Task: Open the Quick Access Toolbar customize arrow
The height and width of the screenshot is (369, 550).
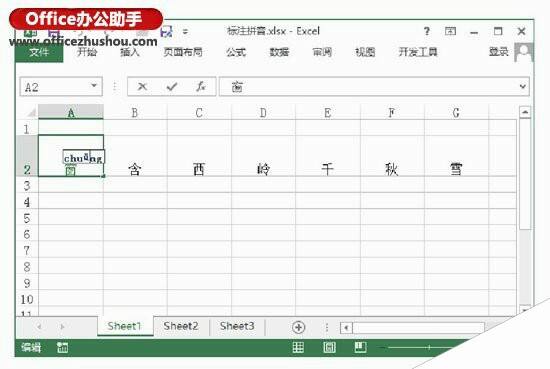Action: click(185, 32)
